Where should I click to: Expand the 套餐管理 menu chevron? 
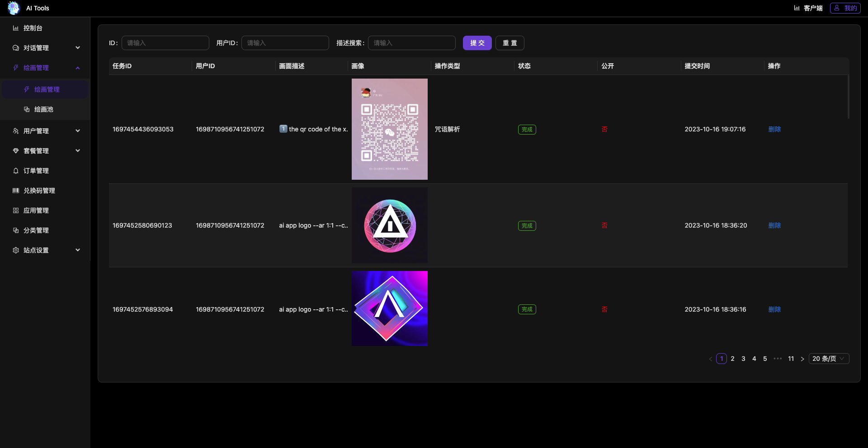(78, 151)
